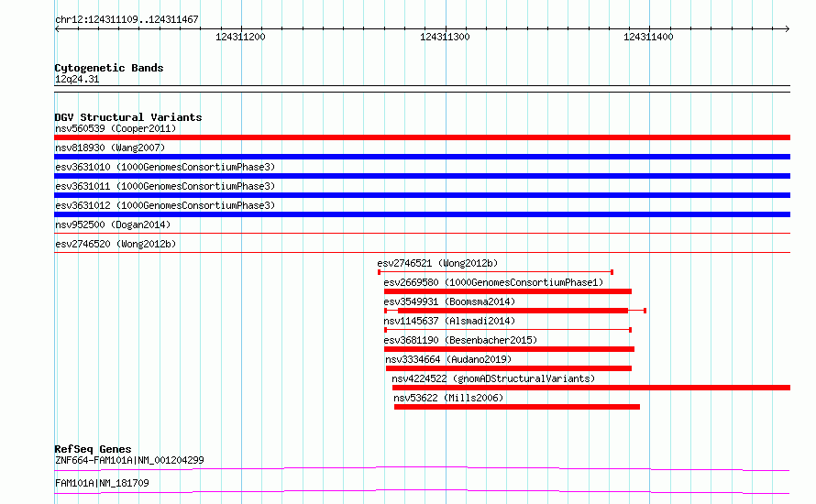Select the blue bar under esv3631011

422,195
